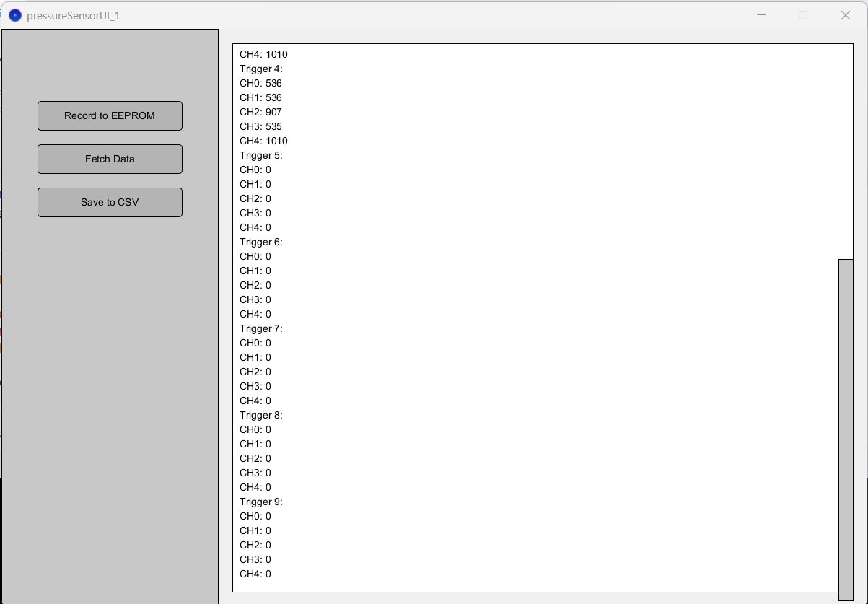Click the disabled maximize window icon
The image size is (868, 604).
tap(803, 15)
